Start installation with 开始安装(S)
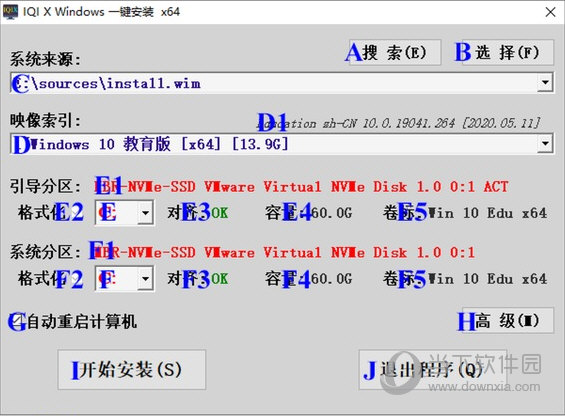 pyautogui.click(x=132, y=370)
